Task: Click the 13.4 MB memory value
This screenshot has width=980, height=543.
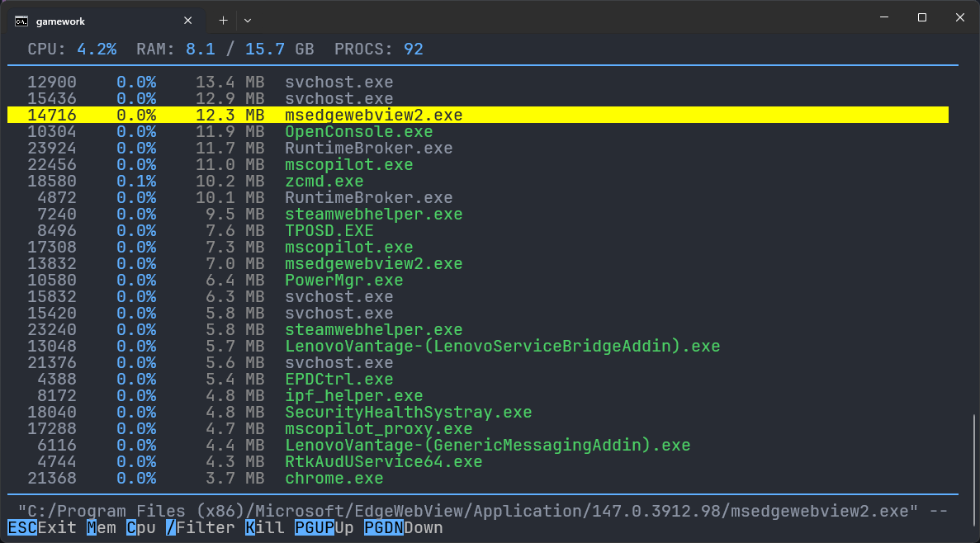Action: (230, 83)
